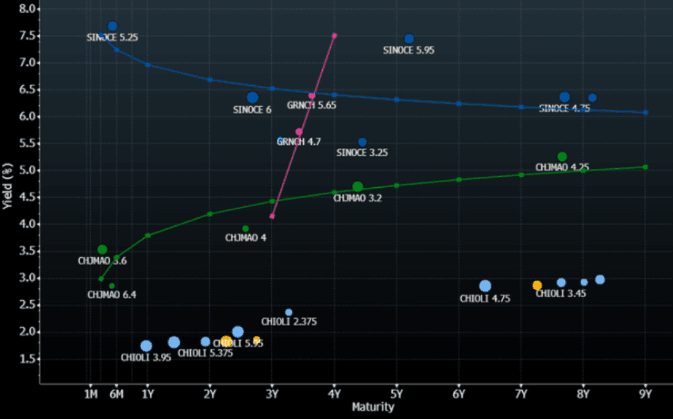673x419 pixels.
Task: Click the '6M' maturity tick label
Action: (116, 394)
